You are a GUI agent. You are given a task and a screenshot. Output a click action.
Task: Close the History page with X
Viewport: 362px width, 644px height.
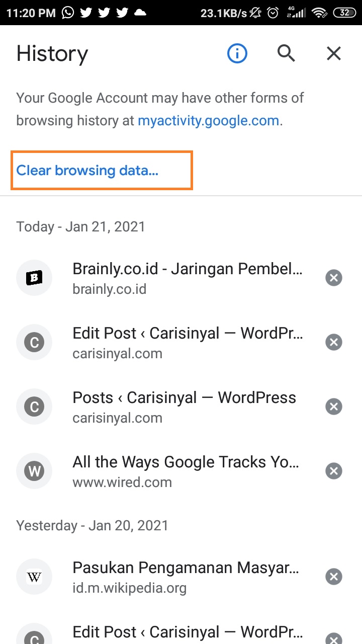334,53
